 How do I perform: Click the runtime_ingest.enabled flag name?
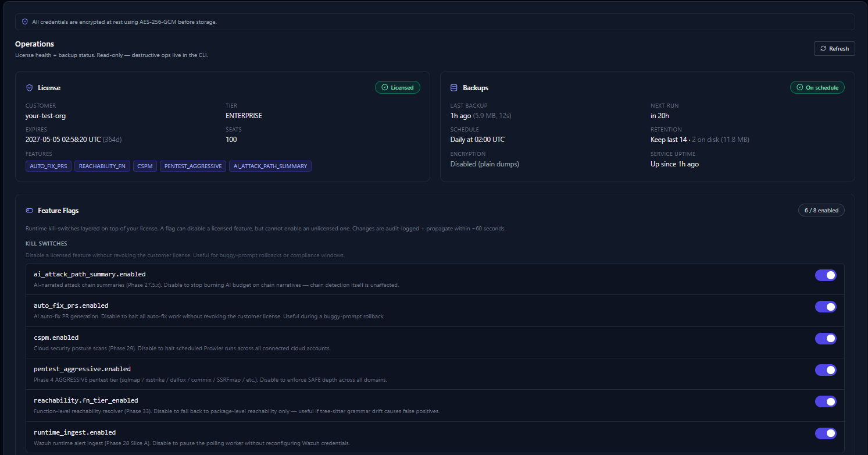pos(74,432)
